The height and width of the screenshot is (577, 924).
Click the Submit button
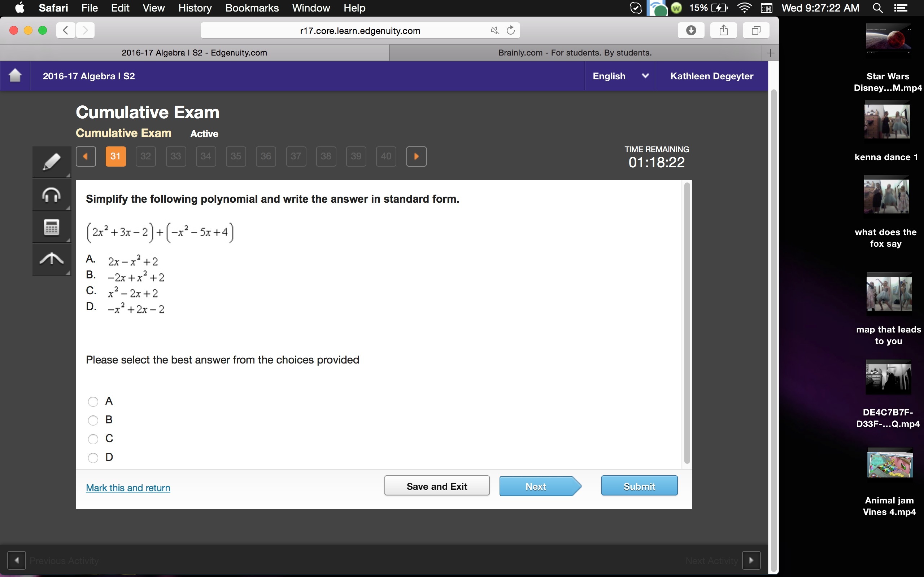[x=639, y=486]
